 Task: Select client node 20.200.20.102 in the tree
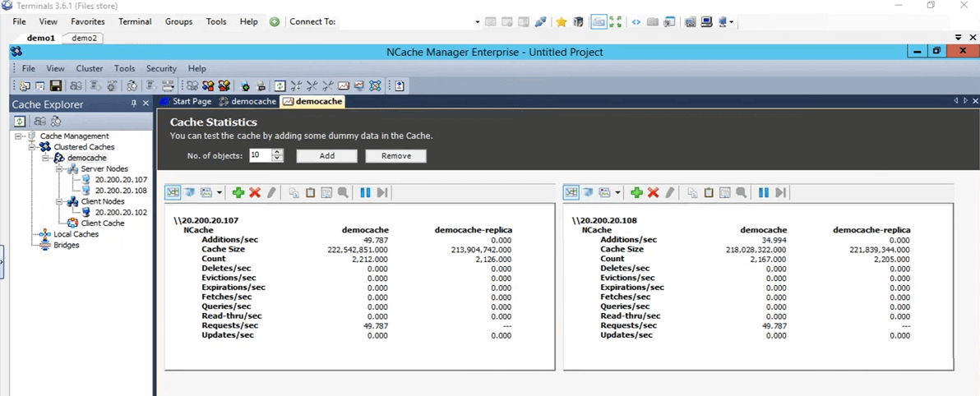[121, 212]
